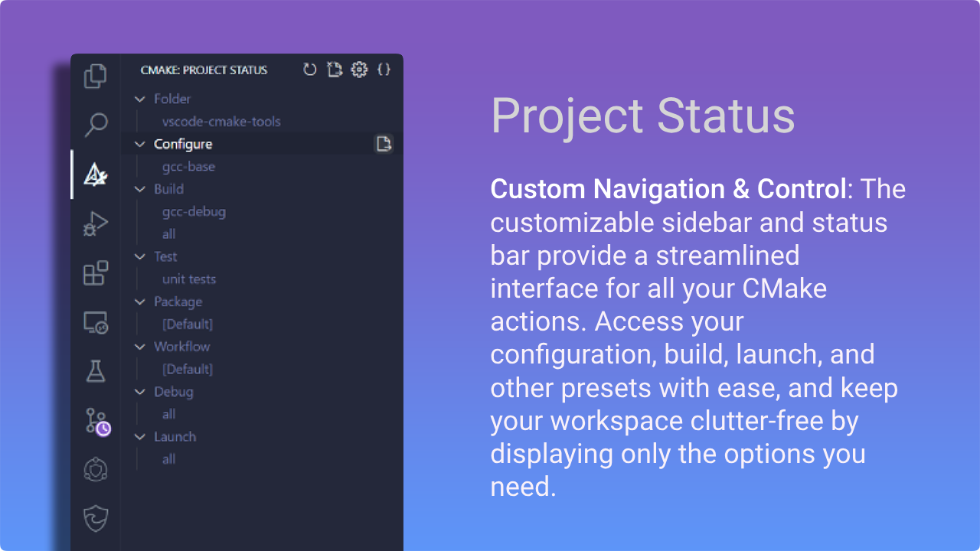Select the 'all' target under Debug
This screenshot has height=551, width=980.
tap(168, 414)
